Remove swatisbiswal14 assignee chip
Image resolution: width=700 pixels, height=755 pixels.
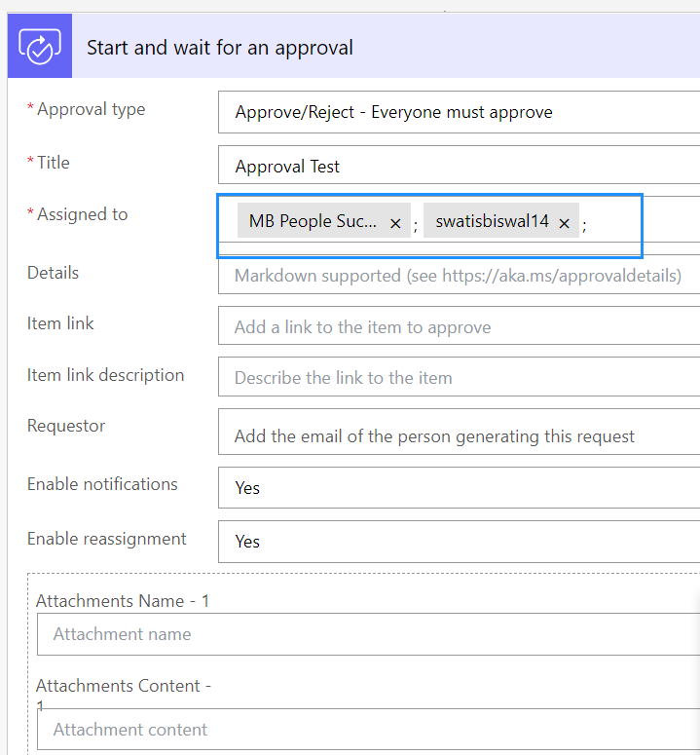[x=565, y=223]
